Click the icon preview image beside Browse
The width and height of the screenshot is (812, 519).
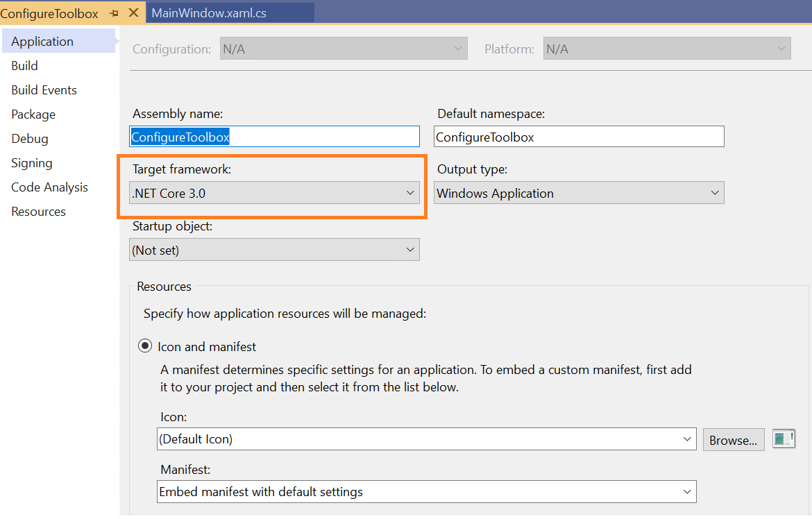pyautogui.click(x=784, y=439)
